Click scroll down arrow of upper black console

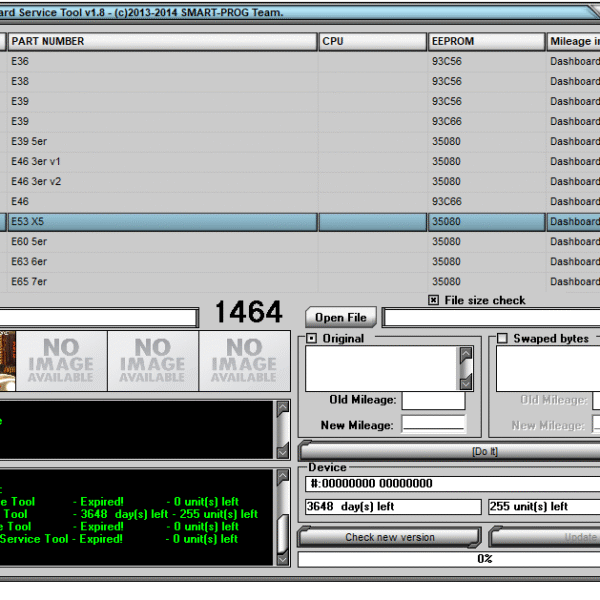(282, 451)
